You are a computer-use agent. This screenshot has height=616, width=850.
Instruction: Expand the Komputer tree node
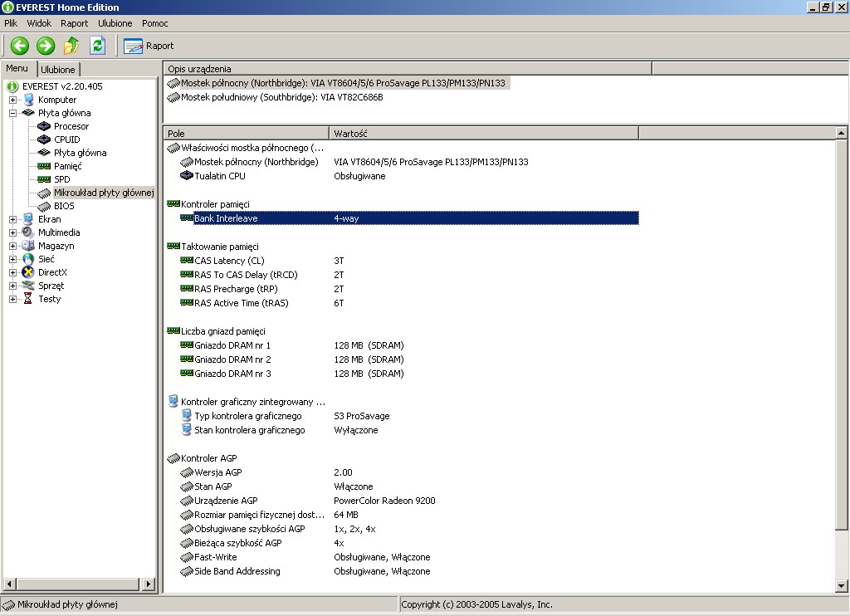(13, 100)
